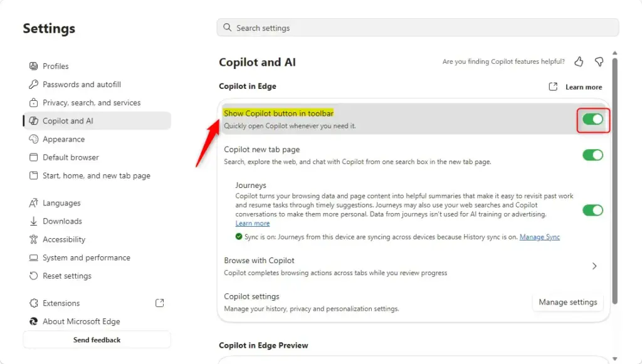The image size is (642, 364).
Task: Open Learn more link under Journeys
Action: point(252,223)
